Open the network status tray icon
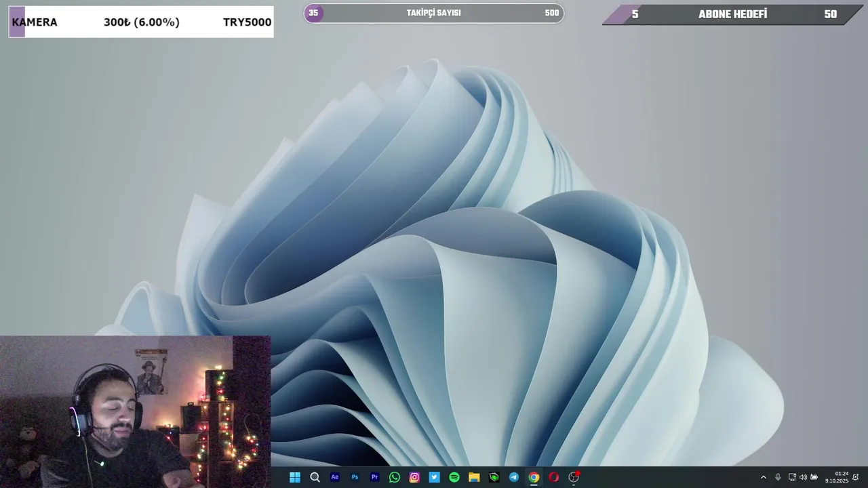The image size is (868, 488). coord(792,477)
